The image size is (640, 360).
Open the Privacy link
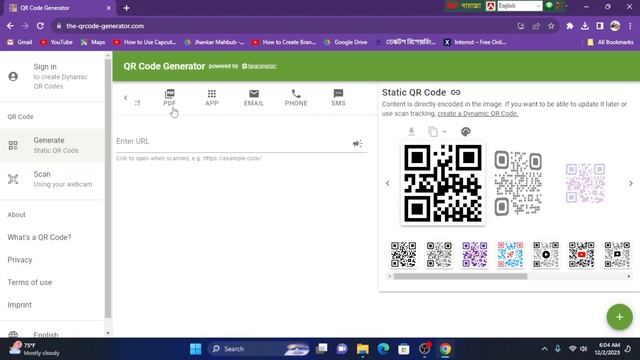pos(20,260)
